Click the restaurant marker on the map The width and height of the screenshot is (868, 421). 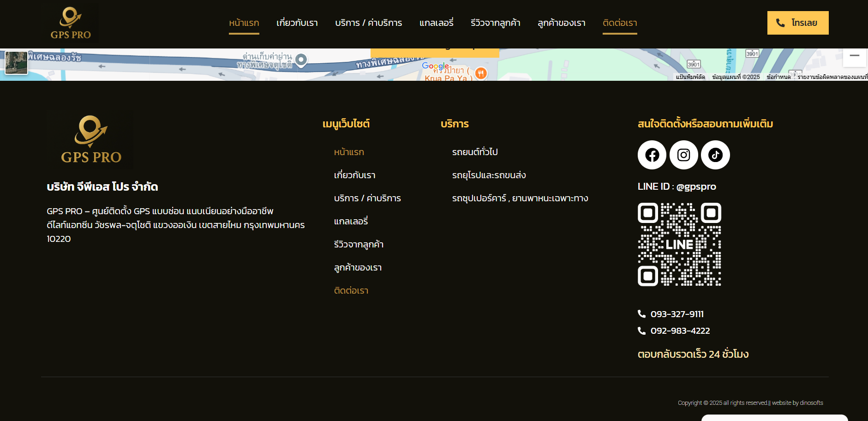pos(481,73)
